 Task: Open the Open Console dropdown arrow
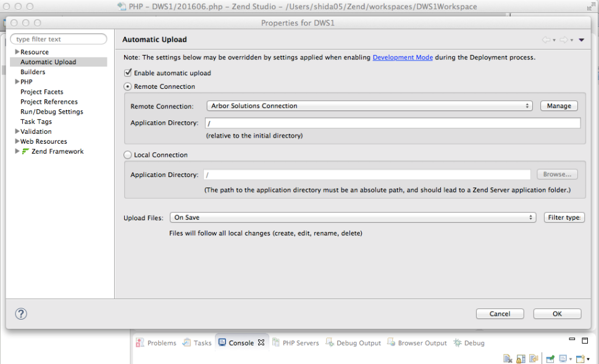tap(589, 359)
